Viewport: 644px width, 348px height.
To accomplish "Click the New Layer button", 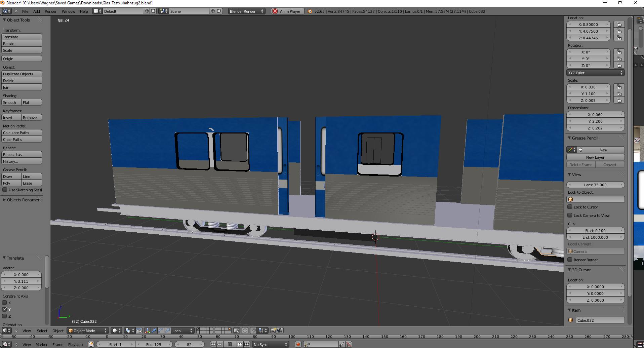I will [595, 157].
